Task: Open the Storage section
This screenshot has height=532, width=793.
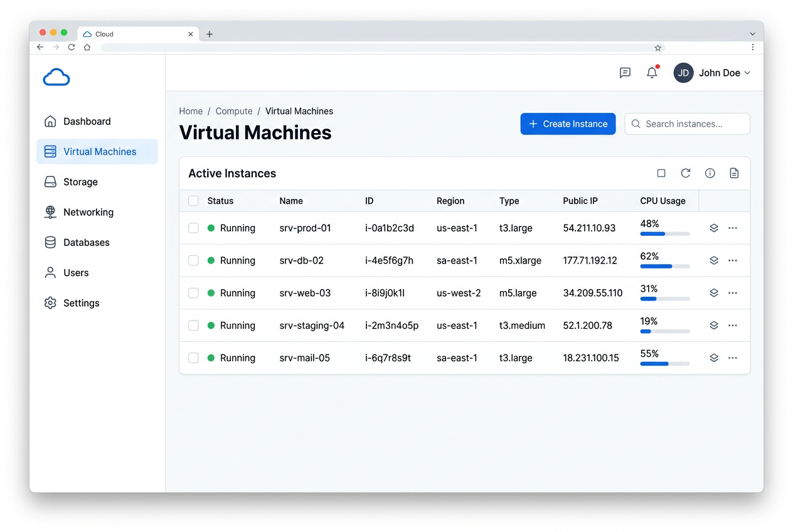Action: coord(97,182)
